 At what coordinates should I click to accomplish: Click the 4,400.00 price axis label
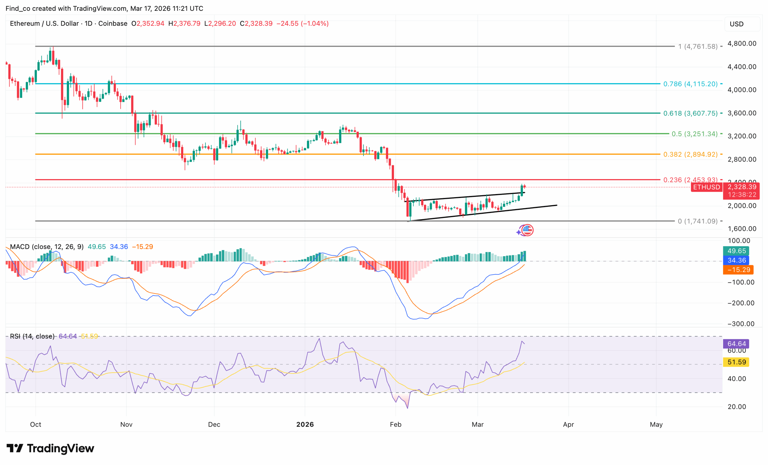(x=742, y=67)
